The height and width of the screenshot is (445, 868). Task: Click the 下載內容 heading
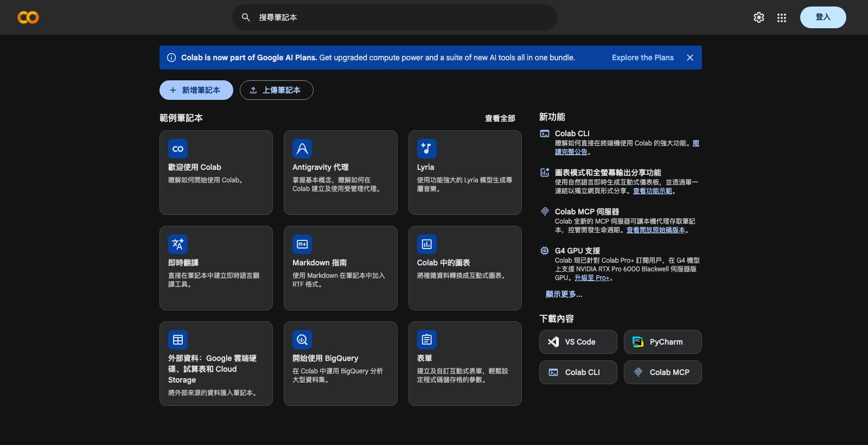(557, 319)
